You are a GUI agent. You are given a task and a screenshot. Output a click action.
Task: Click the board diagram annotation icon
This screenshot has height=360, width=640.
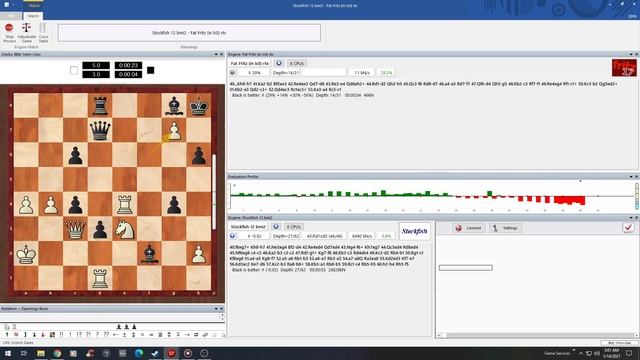click(52, 334)
